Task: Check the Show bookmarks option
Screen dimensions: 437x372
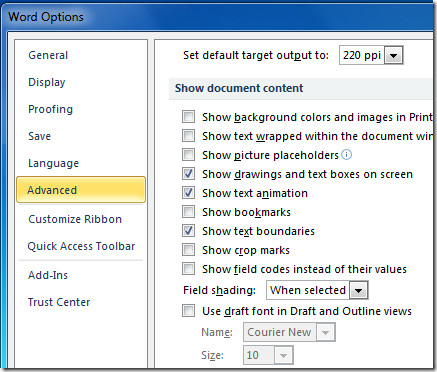Action: tap(188, 212)
